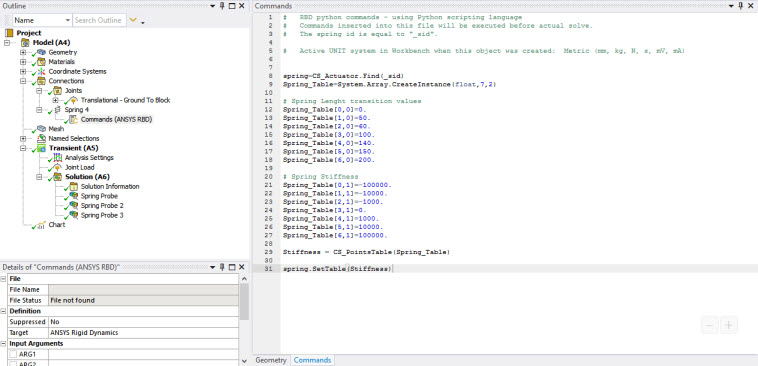Pin the Outline panel
Screen dimensions: 758x366
pos(222,6)
